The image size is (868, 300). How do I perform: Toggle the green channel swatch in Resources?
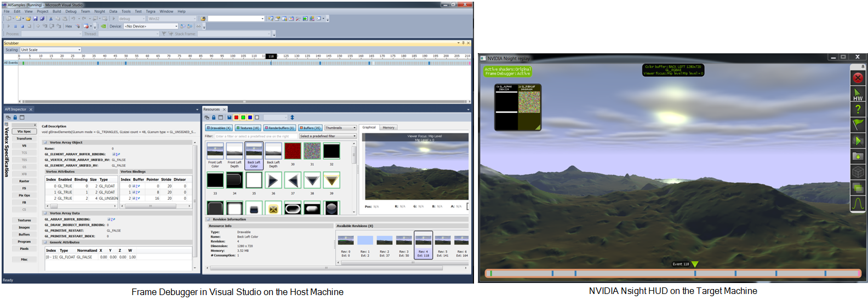point(243,117)
